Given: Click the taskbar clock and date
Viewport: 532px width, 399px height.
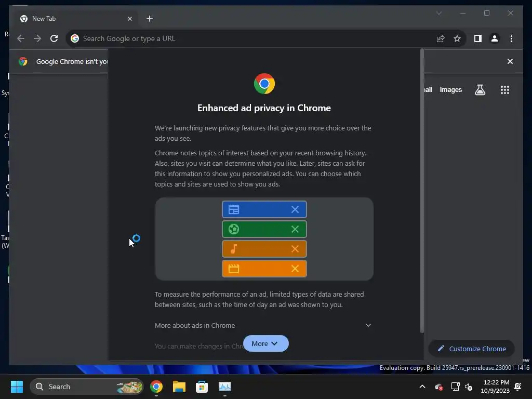Looking at the screenshot, I should [495, 387].
